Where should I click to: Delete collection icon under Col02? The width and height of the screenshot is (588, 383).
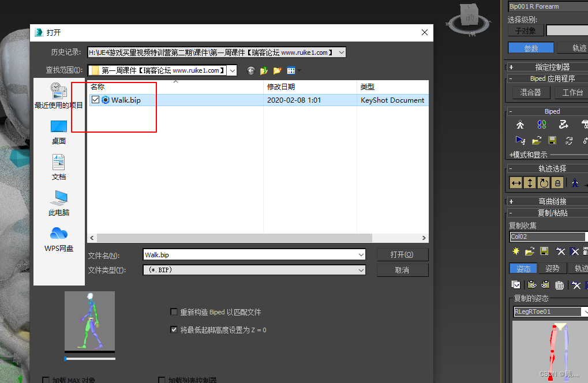(560, 251)
